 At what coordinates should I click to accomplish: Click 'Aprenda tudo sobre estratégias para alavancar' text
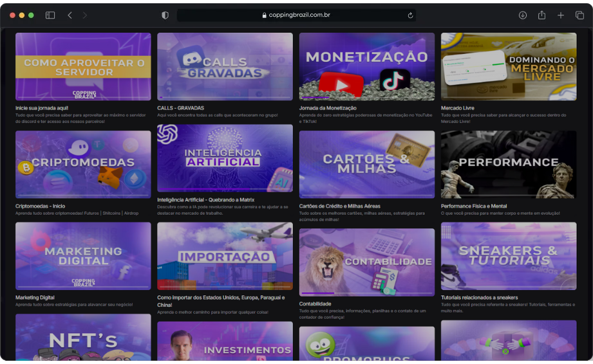[x=74, y=305]
